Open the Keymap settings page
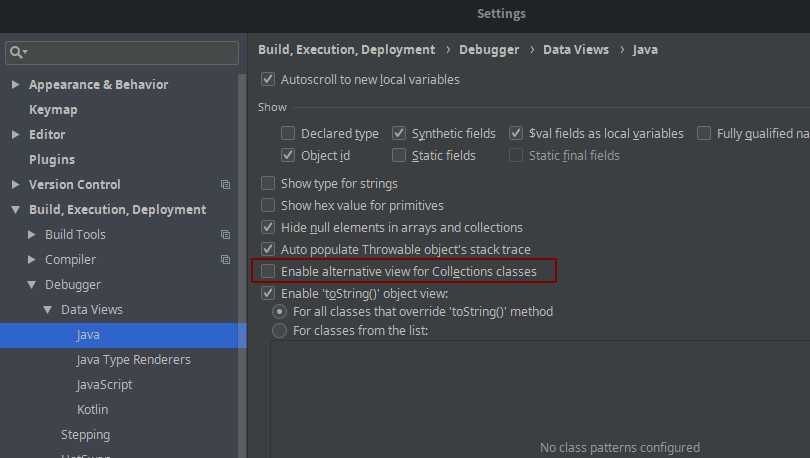The width and height of the screenshot is (810, 458). (x=53, y=110)
